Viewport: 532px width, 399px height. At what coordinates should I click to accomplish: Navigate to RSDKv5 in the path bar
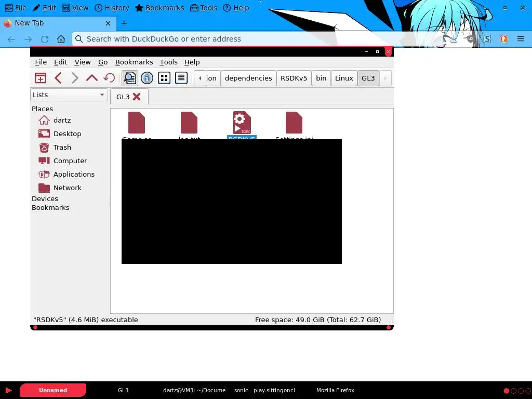click(294, 78)
